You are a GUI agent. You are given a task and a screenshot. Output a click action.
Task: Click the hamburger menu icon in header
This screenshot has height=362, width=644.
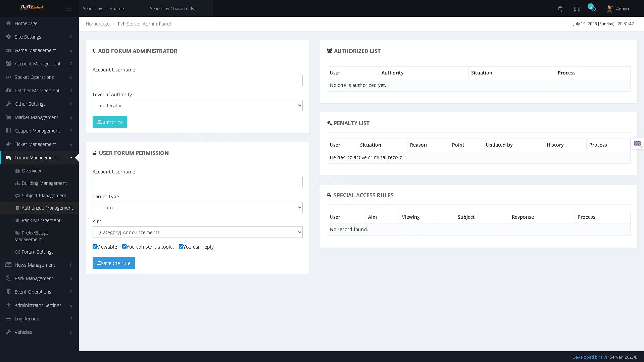coord(69,8)
